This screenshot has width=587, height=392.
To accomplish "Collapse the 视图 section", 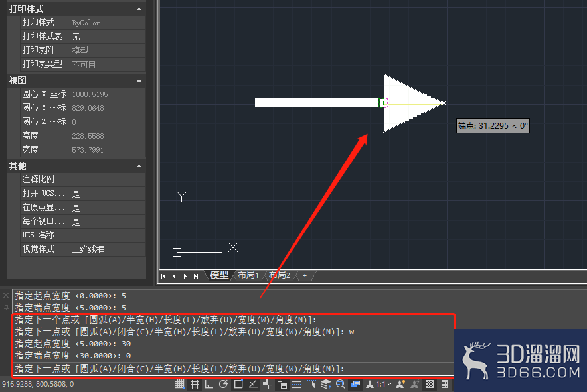I will pos(139,80).
